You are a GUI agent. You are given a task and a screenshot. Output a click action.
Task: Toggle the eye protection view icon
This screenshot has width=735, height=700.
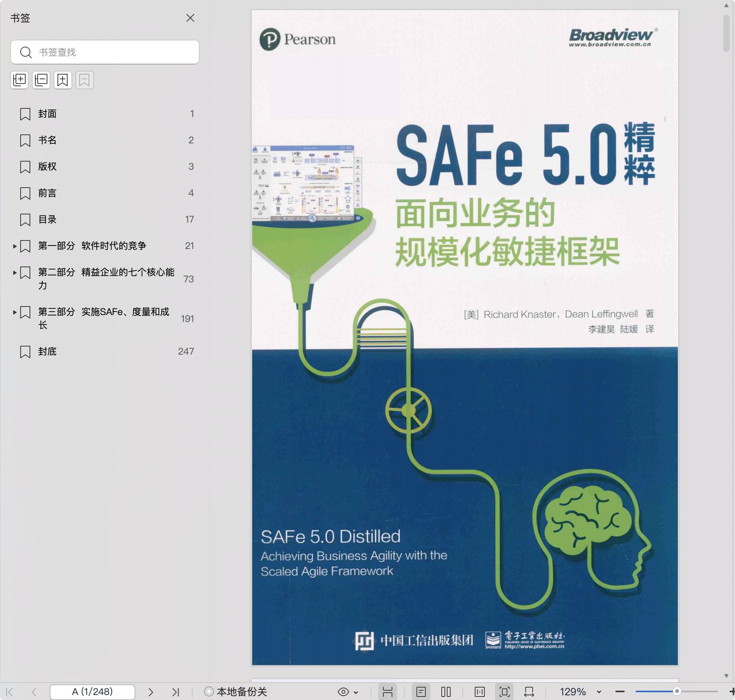click(343, 692)
